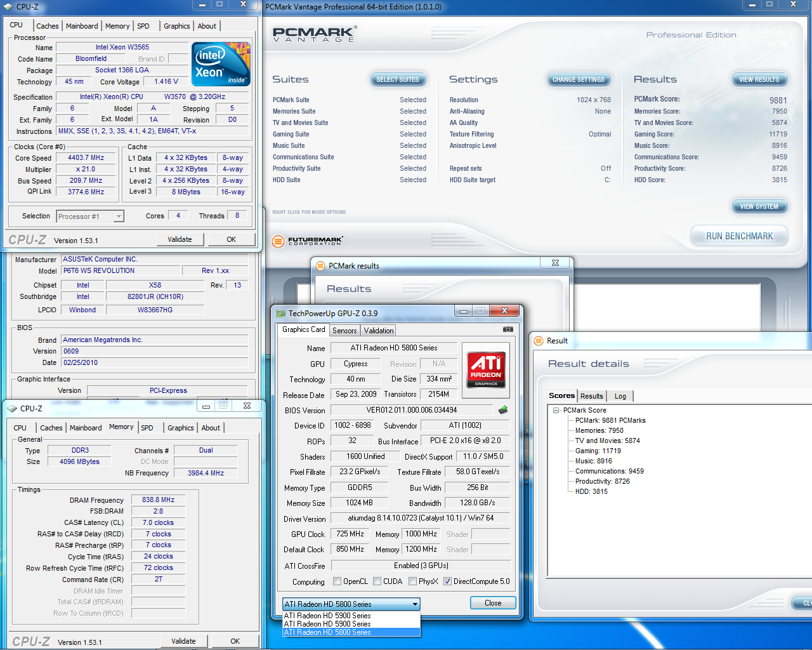Click Validate in the lower CPU-Z window

click(x=183, y=641)
